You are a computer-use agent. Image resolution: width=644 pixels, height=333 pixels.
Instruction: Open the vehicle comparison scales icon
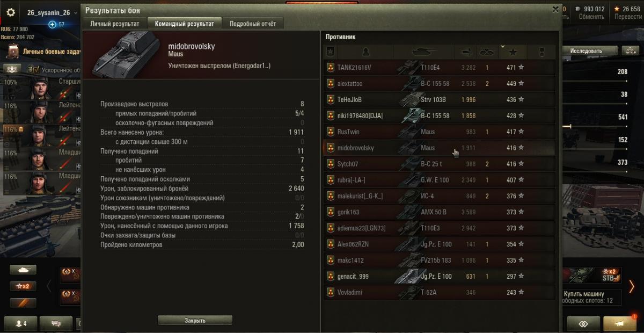click(x=630, y=50)
